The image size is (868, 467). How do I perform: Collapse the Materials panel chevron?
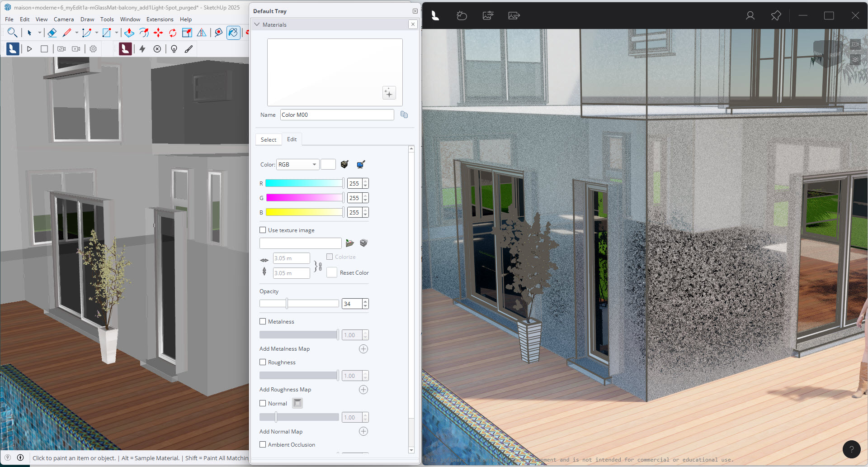click(257, 24)
